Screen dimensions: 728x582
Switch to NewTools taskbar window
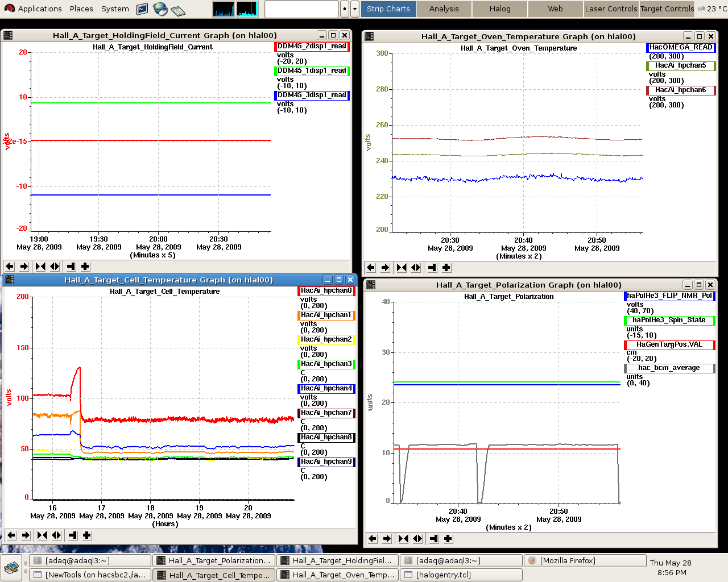[90, 575]
